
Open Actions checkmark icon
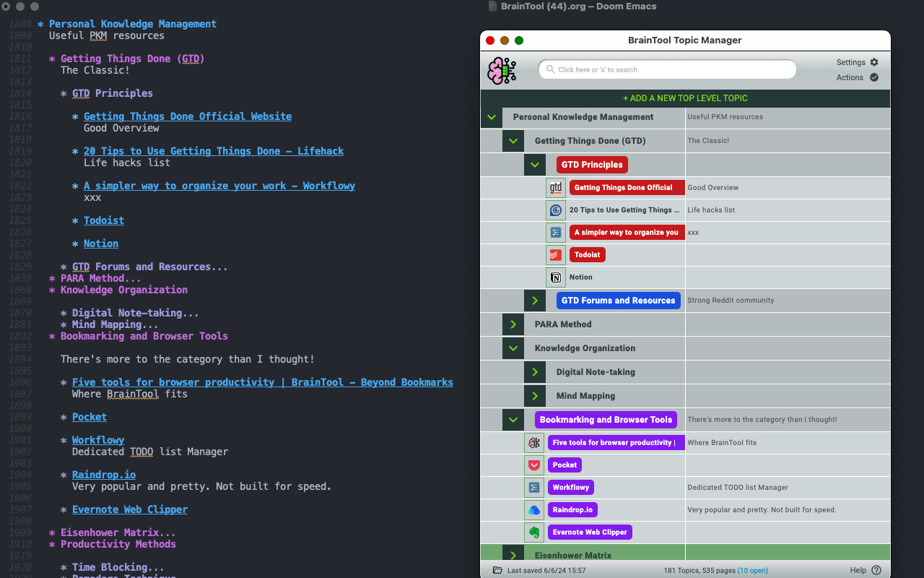coord(874,77)
